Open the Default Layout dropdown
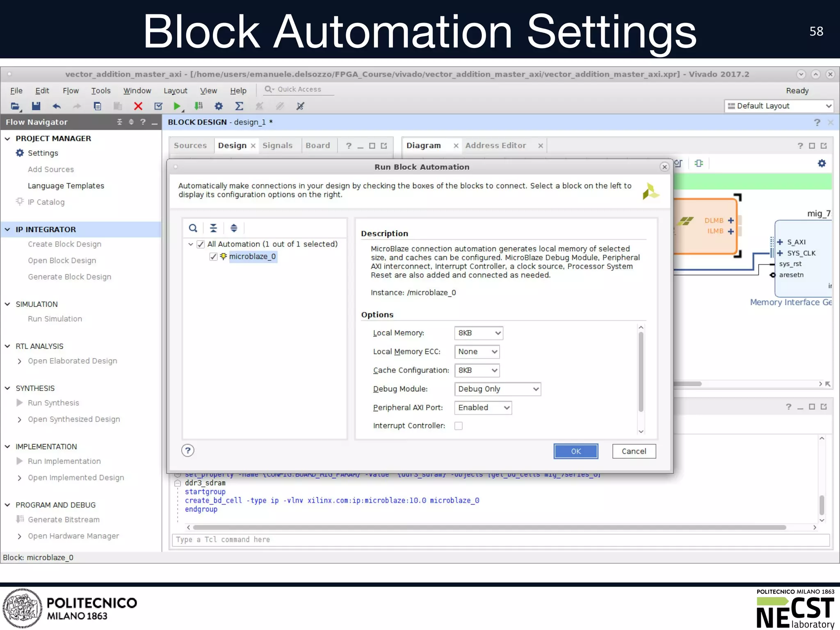 point(779,106)
